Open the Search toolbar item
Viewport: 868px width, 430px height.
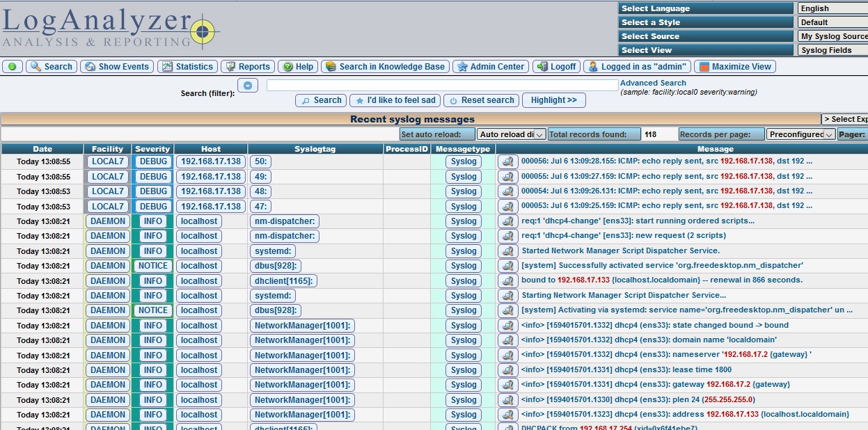[x=51, y=67]
